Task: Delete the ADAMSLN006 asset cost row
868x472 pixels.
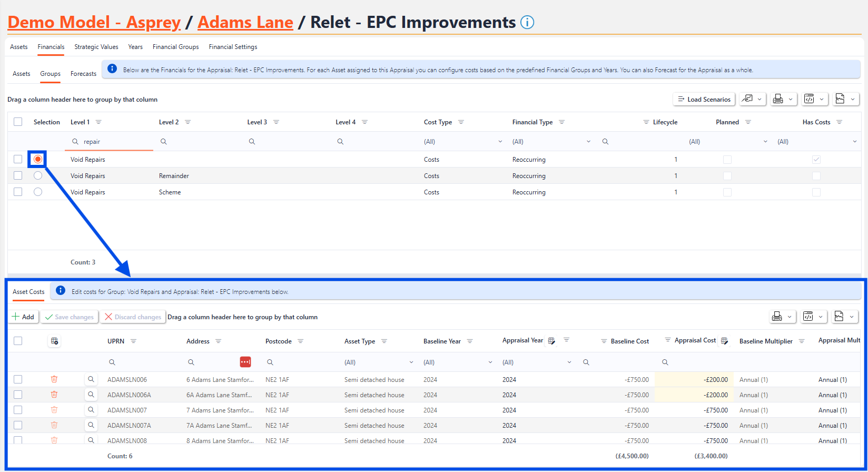Action: click(x=54, y=379)
